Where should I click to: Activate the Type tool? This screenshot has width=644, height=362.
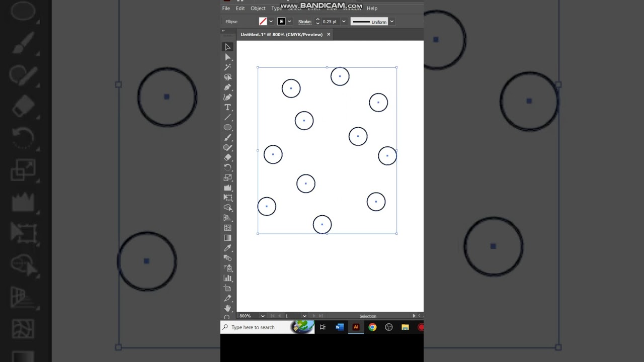[x=227, y=107]
